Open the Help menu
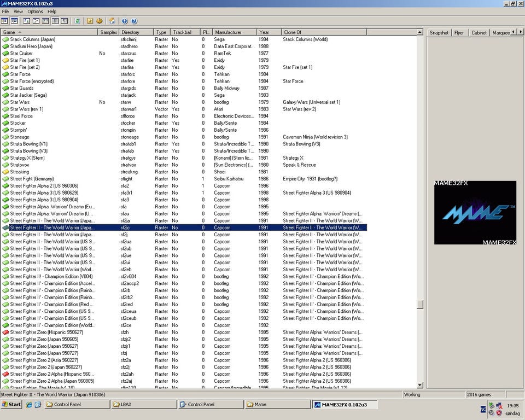 pos(52,11)
